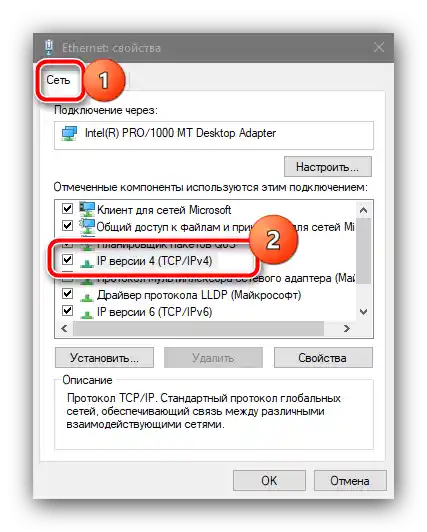Click the component list scroll down arrow
Image resolution: width=427 pixels, height=532 pixels.
[364, 312]
